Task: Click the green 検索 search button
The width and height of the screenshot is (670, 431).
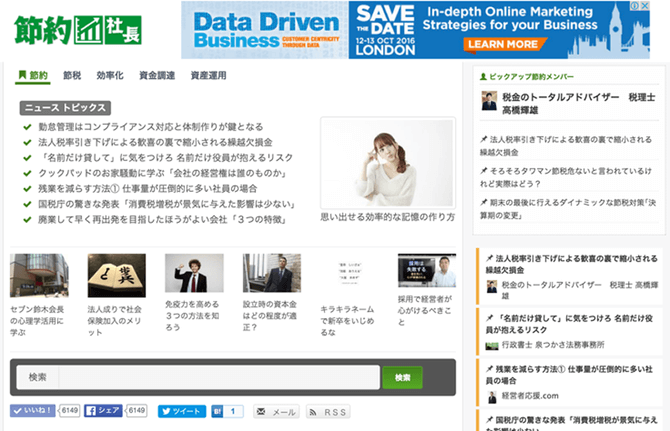Action: 402,377
